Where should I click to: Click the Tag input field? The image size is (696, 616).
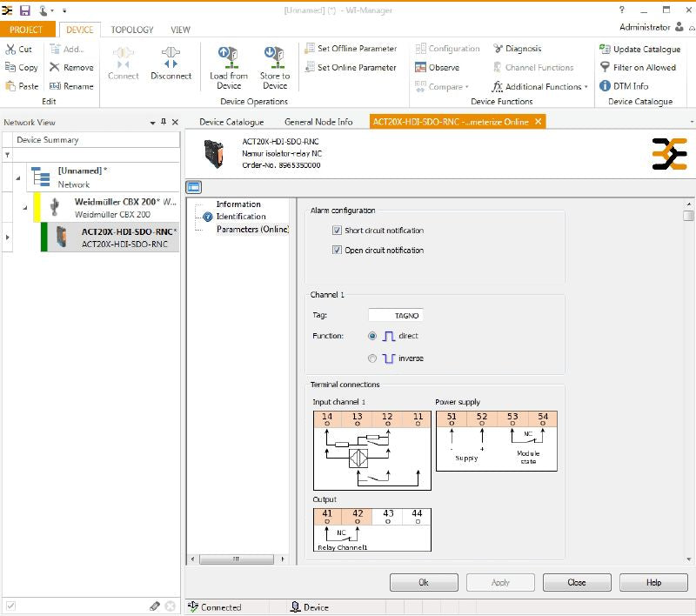tap(396, 315)
